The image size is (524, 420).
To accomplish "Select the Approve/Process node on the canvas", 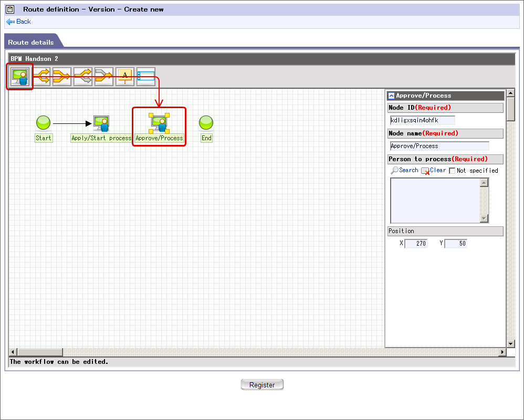I will tap(159, 123).
